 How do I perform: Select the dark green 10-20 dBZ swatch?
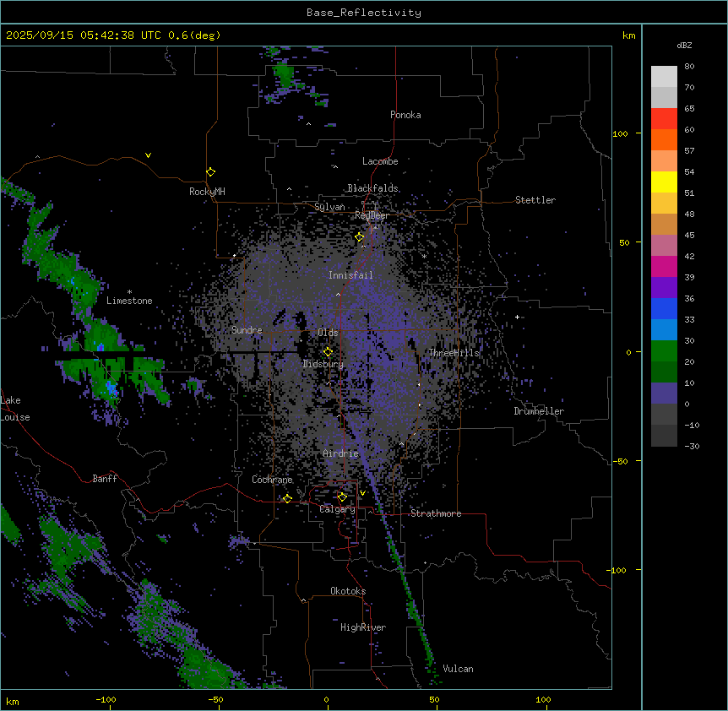coord(664,372)
